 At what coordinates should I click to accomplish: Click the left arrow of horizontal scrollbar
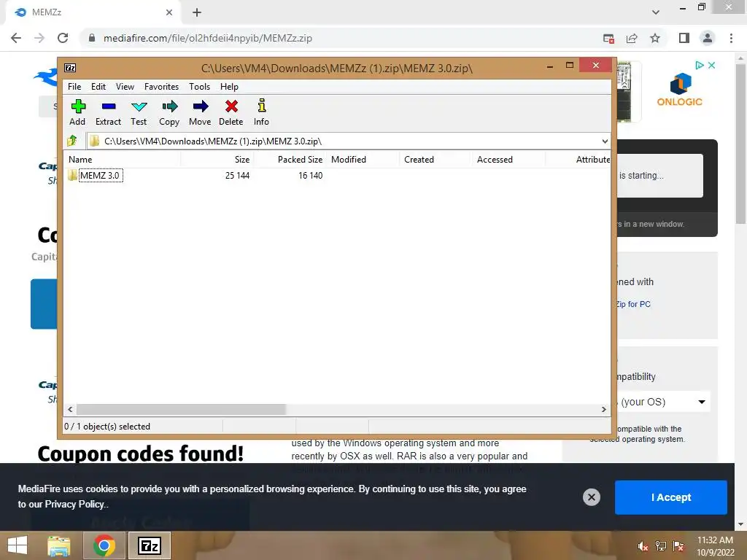click(x=71, y=410)
